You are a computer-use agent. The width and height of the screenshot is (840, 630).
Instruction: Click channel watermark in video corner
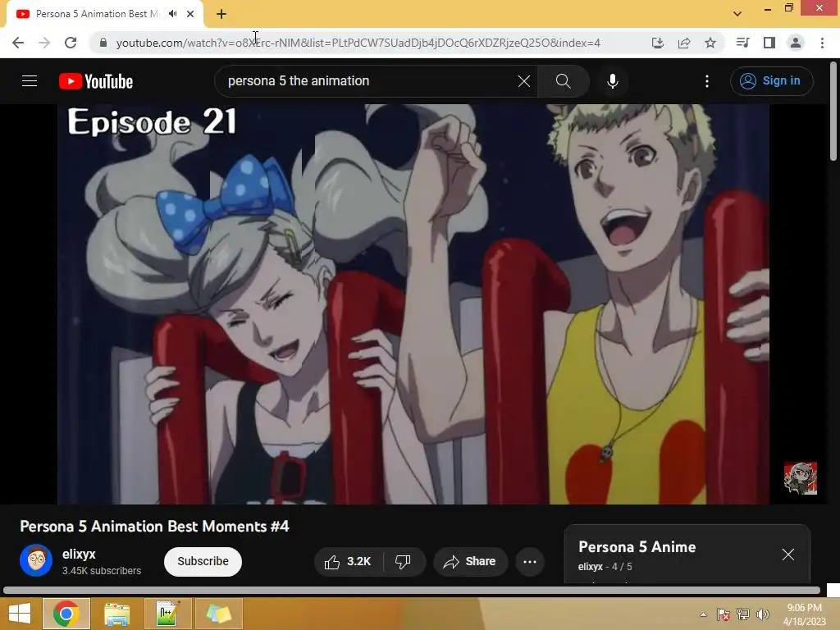click(801, 478)
